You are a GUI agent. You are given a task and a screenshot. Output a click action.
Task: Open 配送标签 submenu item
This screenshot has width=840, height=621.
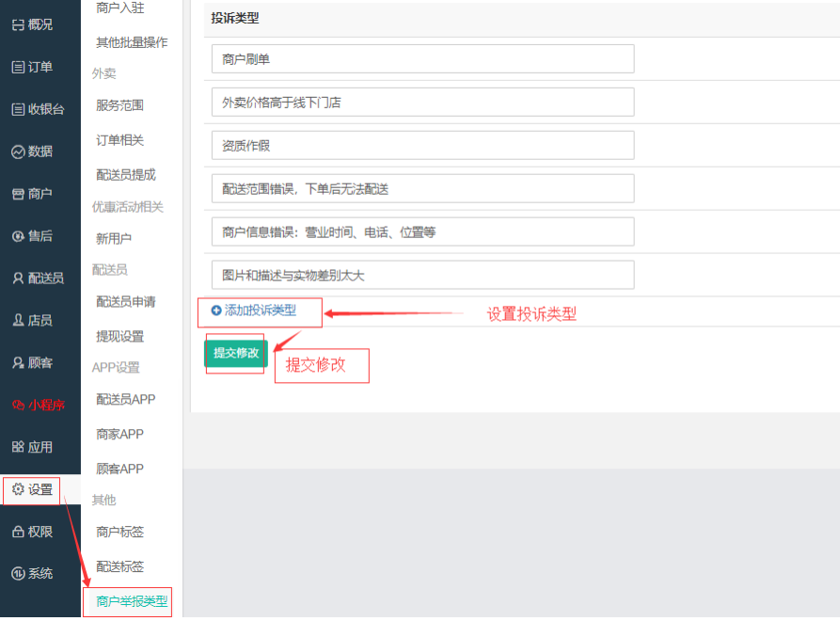pyautogui.click(x=120, y=566)
